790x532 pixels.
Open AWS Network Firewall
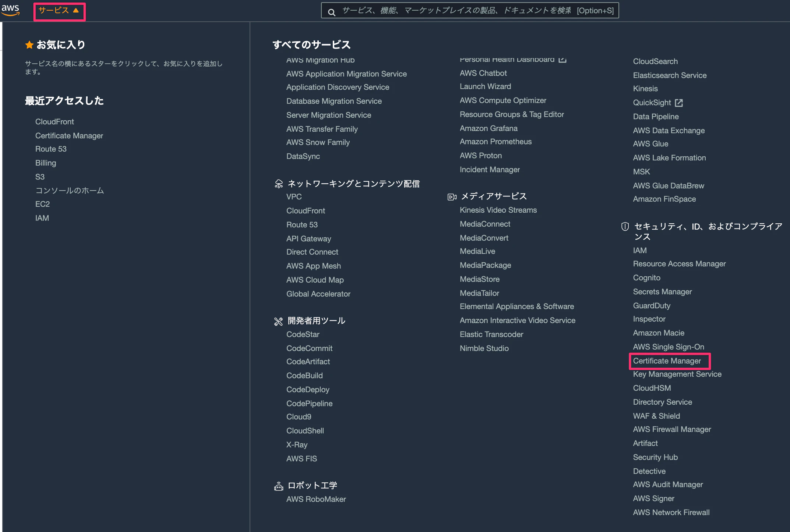(671, 513)
